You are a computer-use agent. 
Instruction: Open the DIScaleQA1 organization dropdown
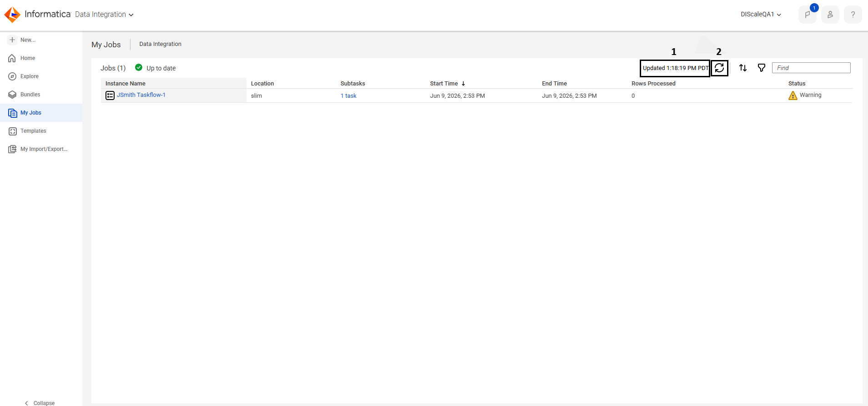(761, 15)
